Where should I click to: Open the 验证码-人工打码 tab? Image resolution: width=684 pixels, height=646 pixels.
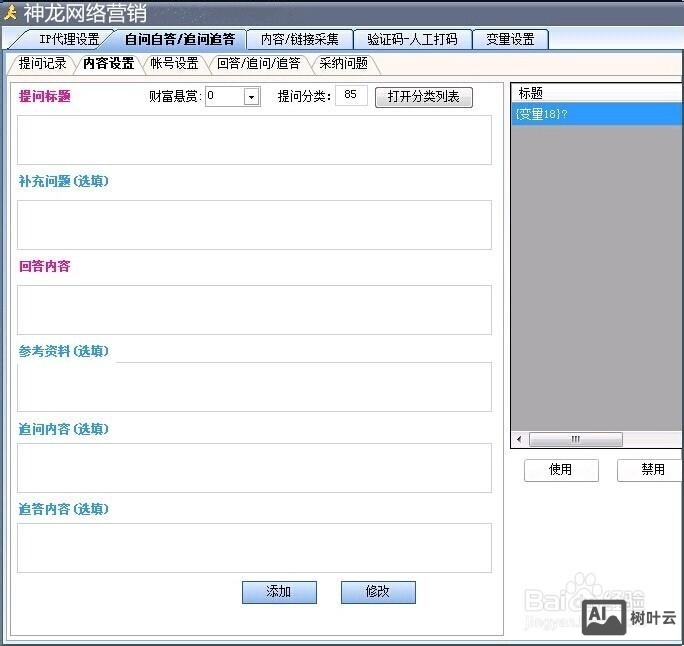(413, 39)
